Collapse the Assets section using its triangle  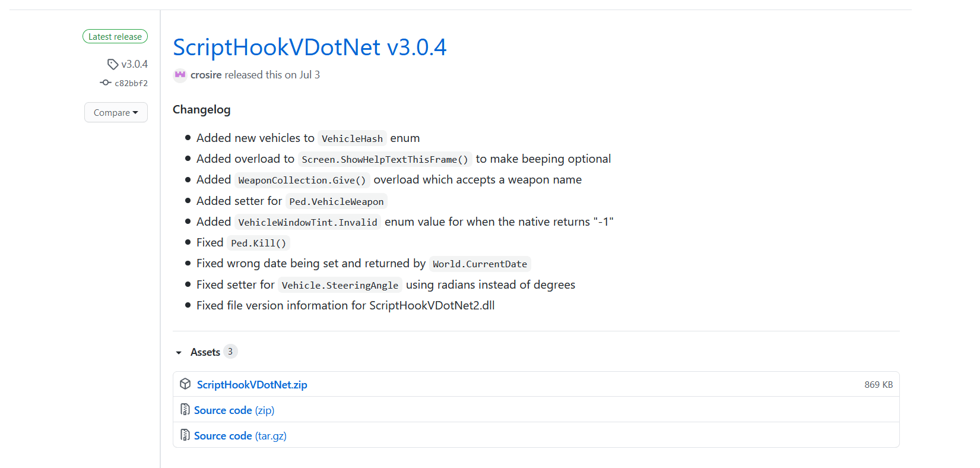tap(179, 353)
